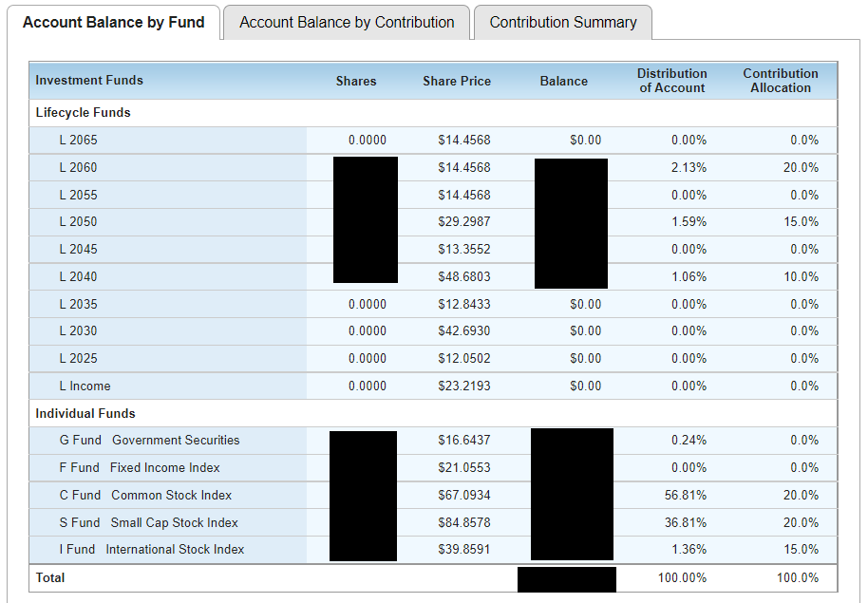The width and height of the screenshot is (868, 603).
Task: Click the Investment Funds column header
Action: click(89, 81)
